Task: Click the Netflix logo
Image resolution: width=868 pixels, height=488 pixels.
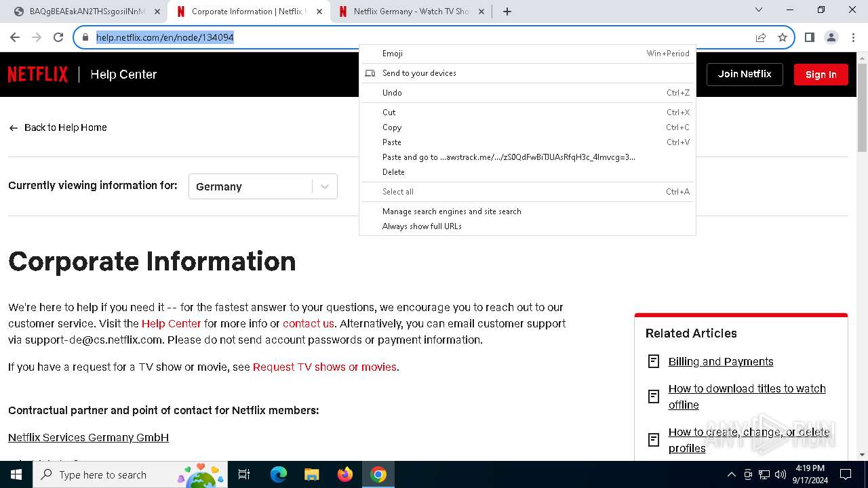Action: pos(38,74)
